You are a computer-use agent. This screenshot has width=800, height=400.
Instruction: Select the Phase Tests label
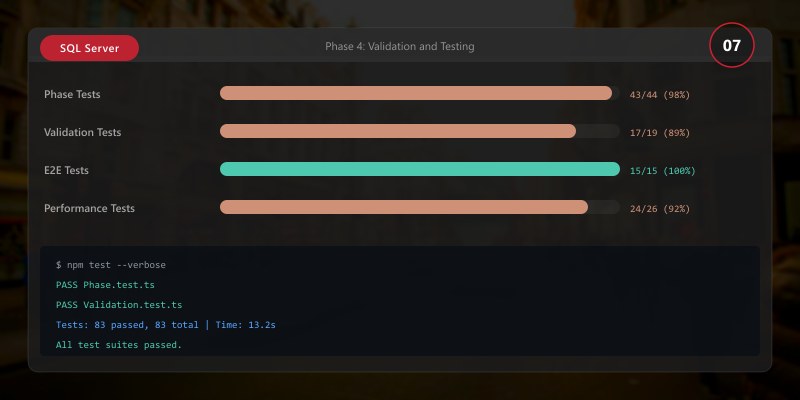[72, 94]
